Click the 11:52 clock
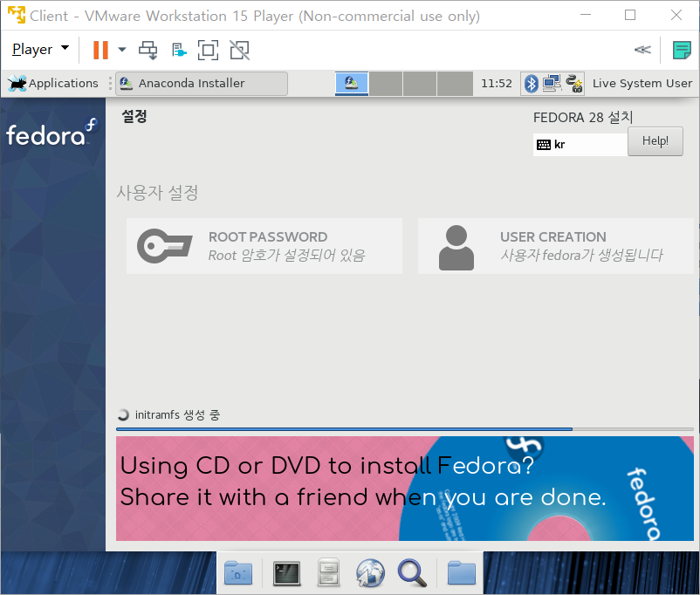Screen dimensions: 700x595 pyautogui.click(x=497, y=84)
